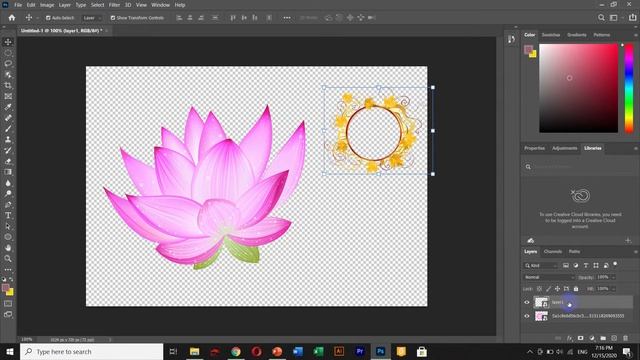This screenshot has height=360, width=640.
Task: Select the Lasso tool
Action: tap(8, 64)
